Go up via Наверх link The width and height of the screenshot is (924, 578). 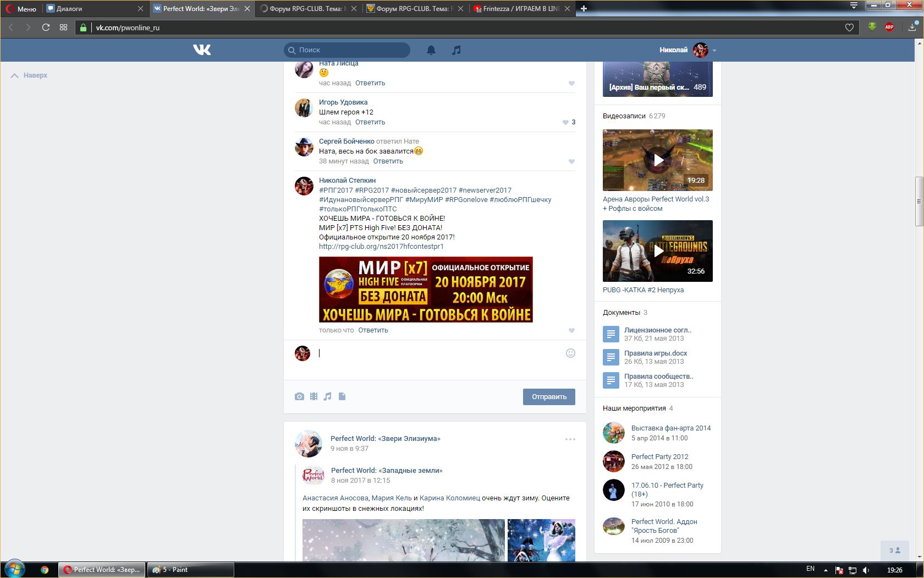[29, 75]
